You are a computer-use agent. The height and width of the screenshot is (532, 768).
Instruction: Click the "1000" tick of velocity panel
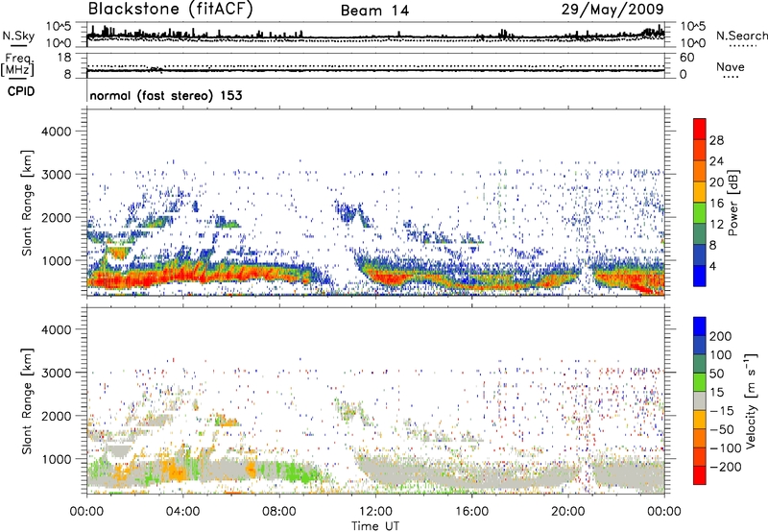pyautogui.click(x=56, y=459)
